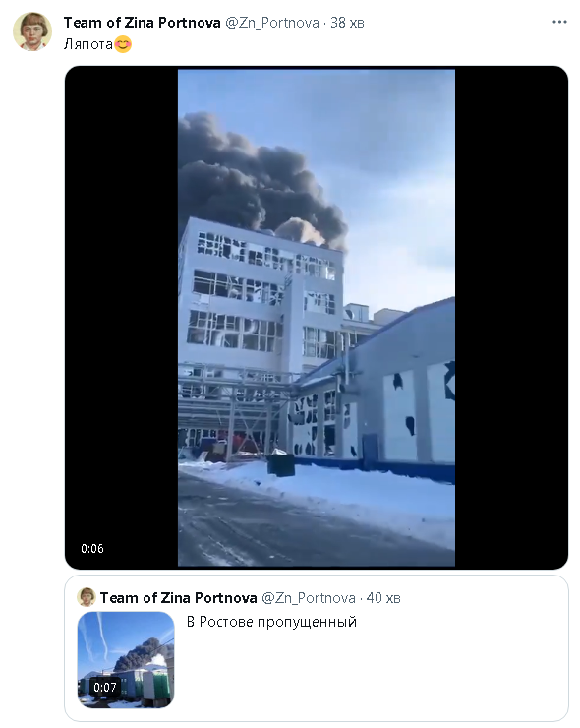This screenshot has height=728, width=580.
Task: Open the @Zn_Portnova handle in the quoted tweet
Action: pos(309,597)
